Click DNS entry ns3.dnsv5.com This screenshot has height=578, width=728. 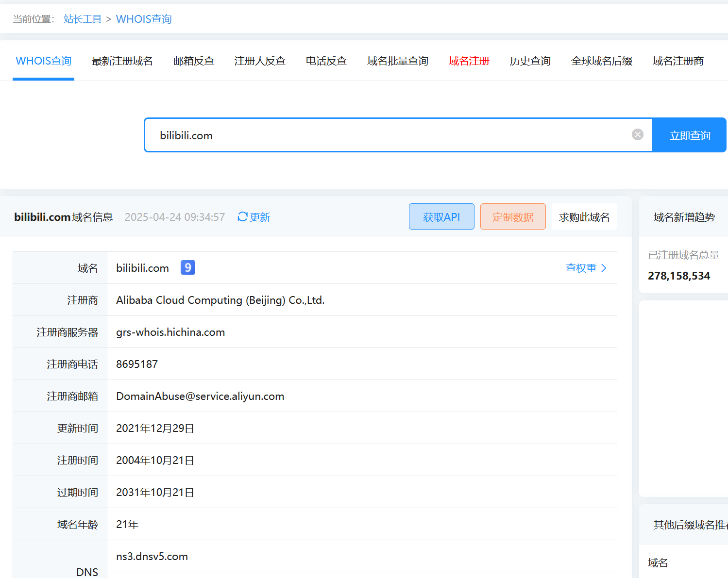click(x=152, y=556)
